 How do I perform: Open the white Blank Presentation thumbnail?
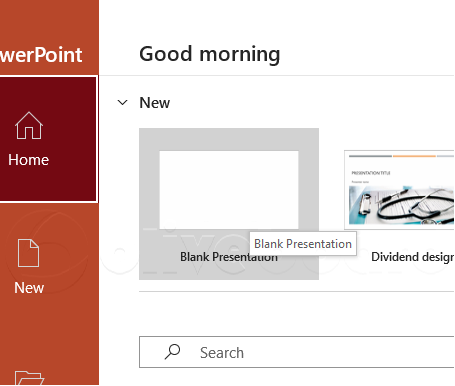(229, 190)
